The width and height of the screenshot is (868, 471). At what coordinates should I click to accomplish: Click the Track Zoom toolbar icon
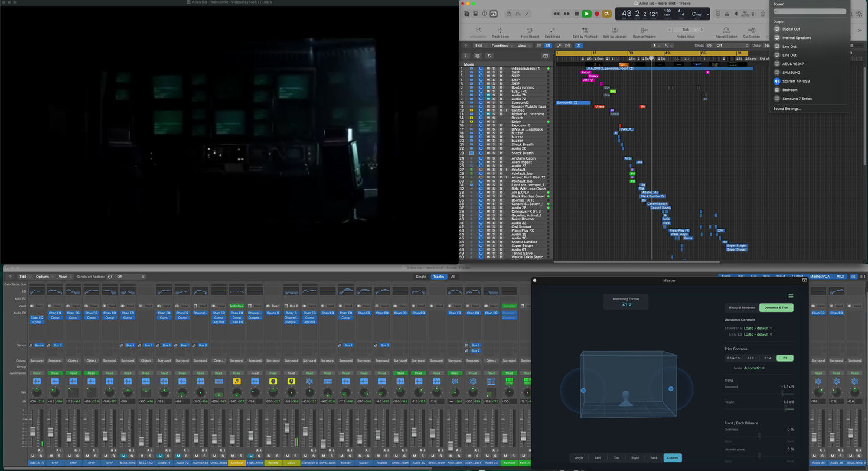click(x=500, y=30)
